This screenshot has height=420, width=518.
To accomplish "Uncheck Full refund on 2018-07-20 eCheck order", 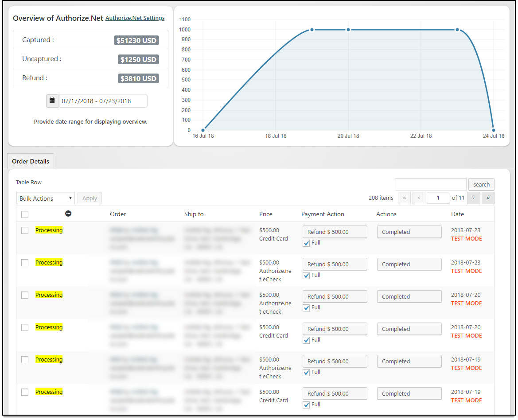I will 306,308.
